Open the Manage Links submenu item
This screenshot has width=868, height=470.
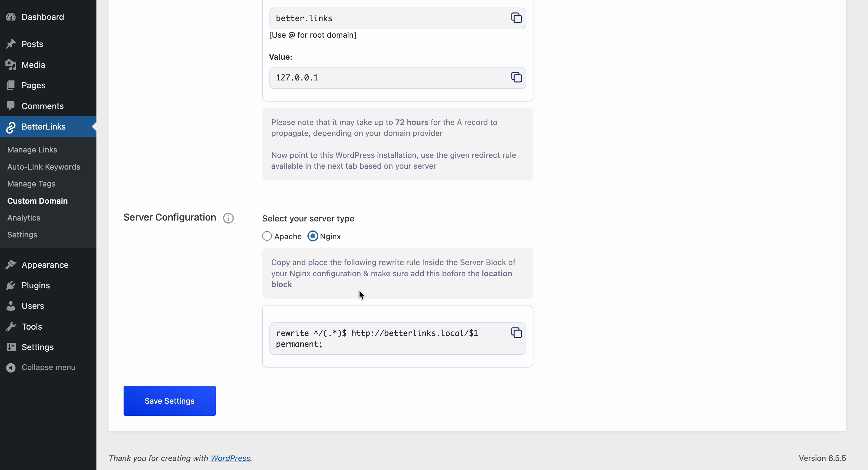(32, 150)
